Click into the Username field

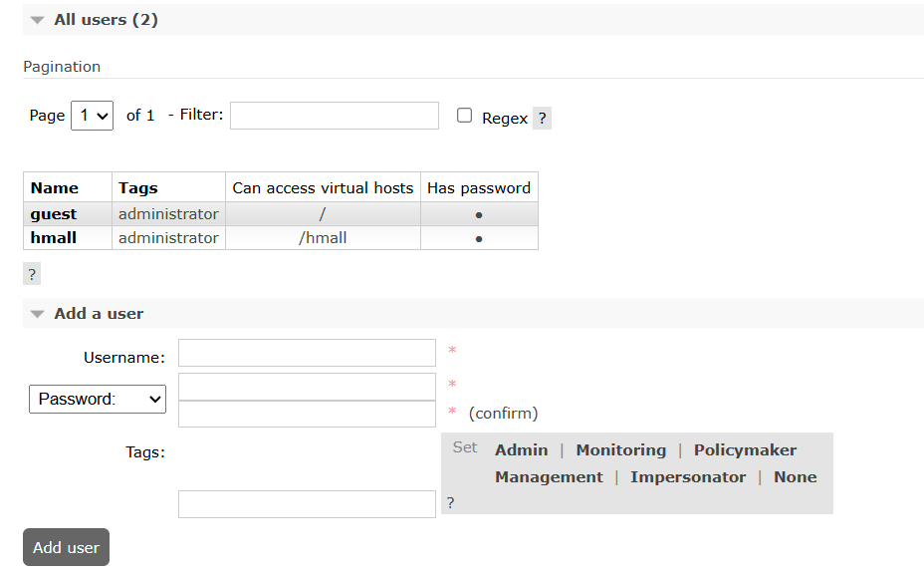(x=307, y=353)
